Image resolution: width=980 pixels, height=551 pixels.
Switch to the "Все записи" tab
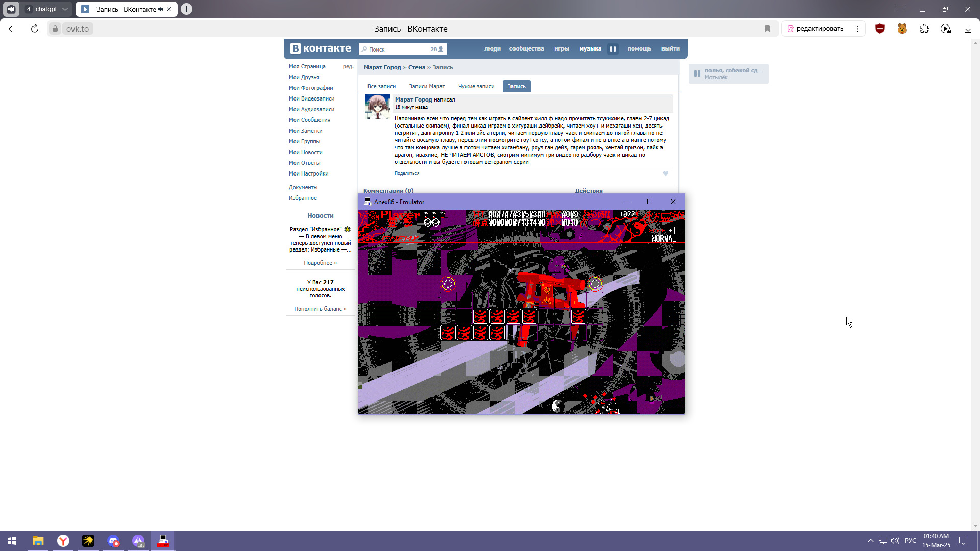click(381, 86)
